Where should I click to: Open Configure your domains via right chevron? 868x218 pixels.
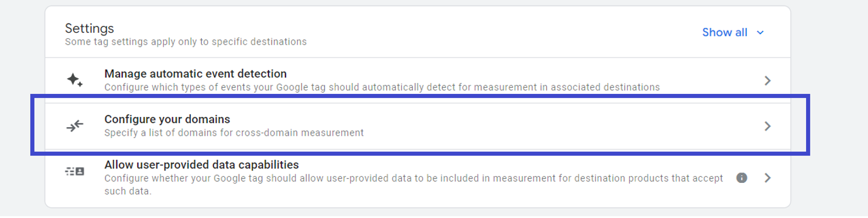(x=767, y=126)
